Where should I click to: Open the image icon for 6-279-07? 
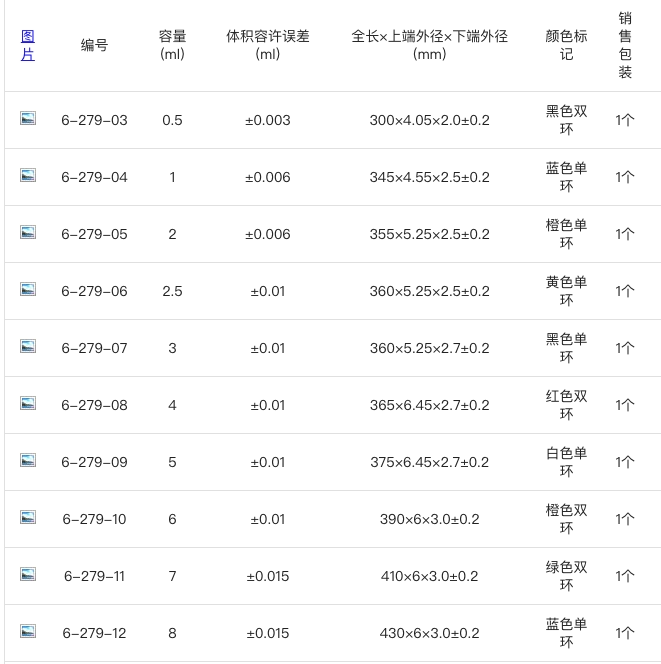click(28, 346)
